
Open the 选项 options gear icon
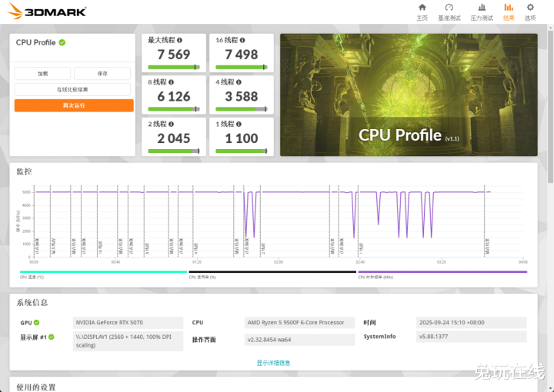click(530, 8)
